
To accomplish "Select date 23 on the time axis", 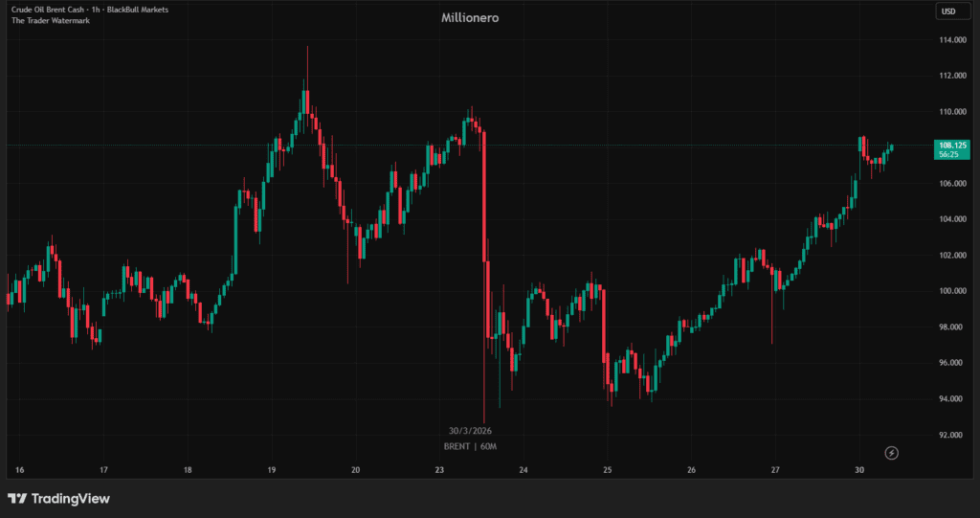I will tap(439, 470).
